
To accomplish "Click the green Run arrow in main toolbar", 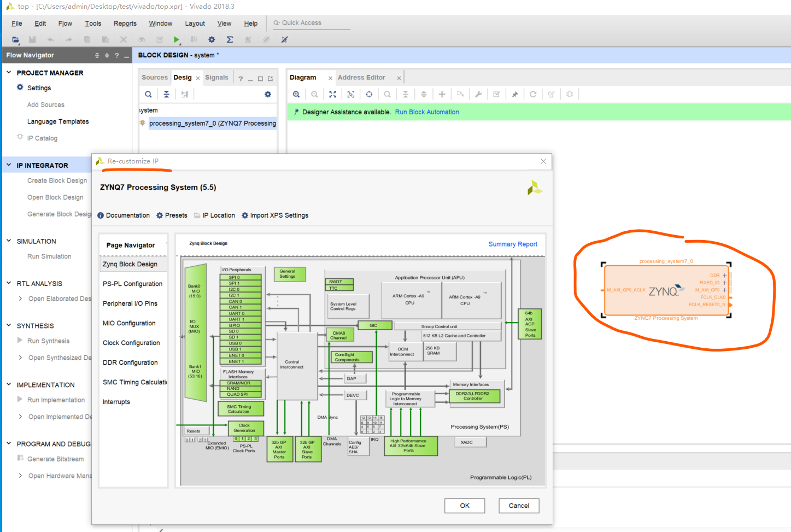I will tap(176, 39).
